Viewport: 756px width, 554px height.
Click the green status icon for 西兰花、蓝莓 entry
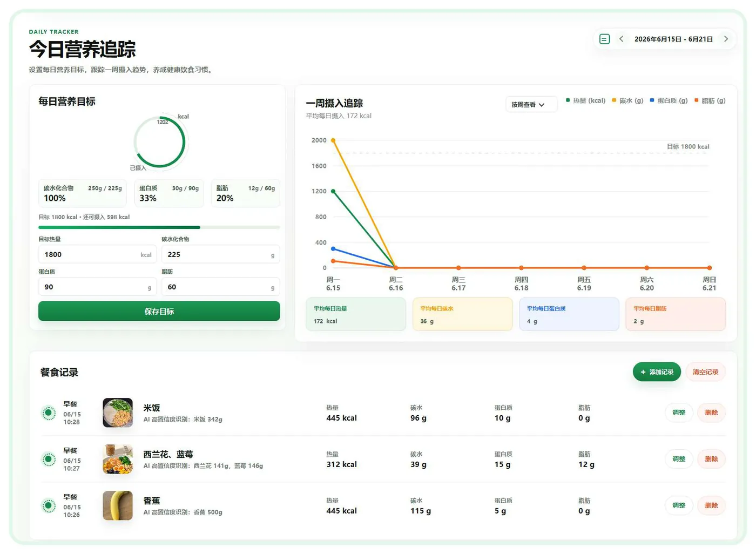click(49, 460)
